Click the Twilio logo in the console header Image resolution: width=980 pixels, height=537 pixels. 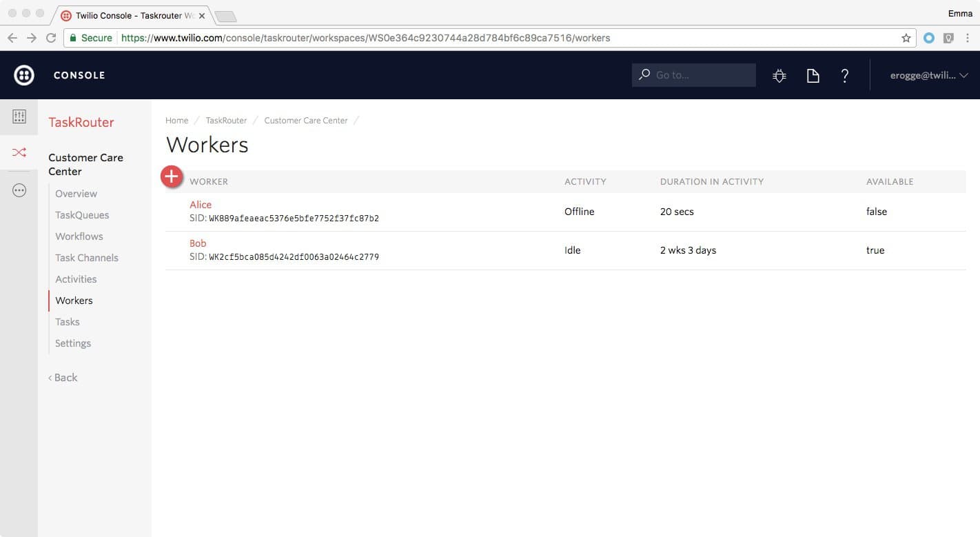pyautogui.click(x=23, y=74)
